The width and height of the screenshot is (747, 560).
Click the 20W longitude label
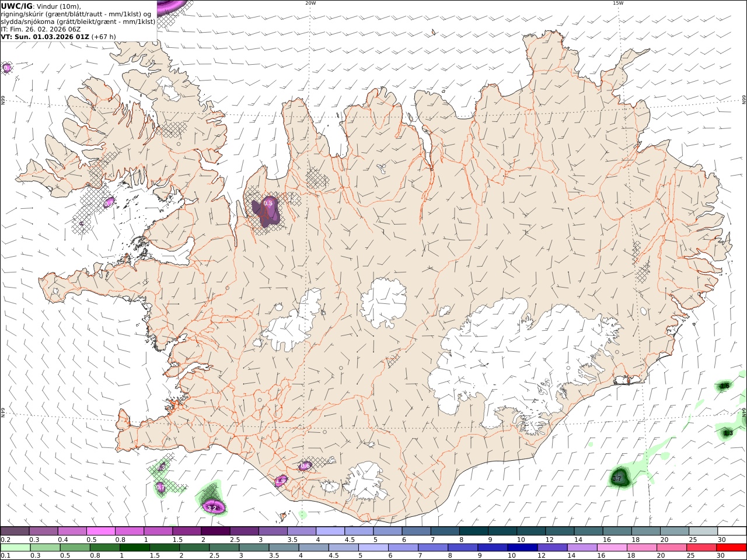[x=310, y=3]
